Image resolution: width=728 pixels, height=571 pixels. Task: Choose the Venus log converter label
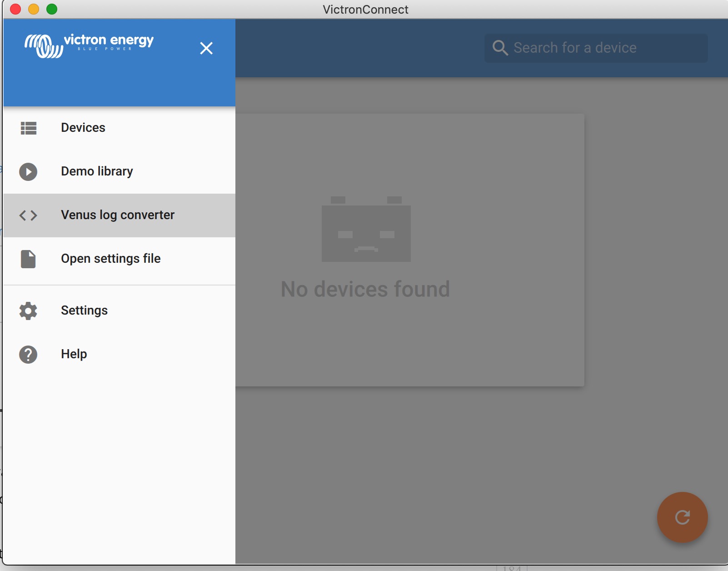(x=118, y=215)
